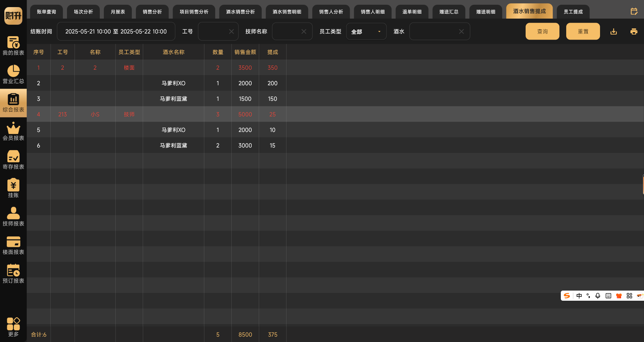Click the 查询 button
The width and height of the screenshot is (644, 342).
(x=543, y=31)
